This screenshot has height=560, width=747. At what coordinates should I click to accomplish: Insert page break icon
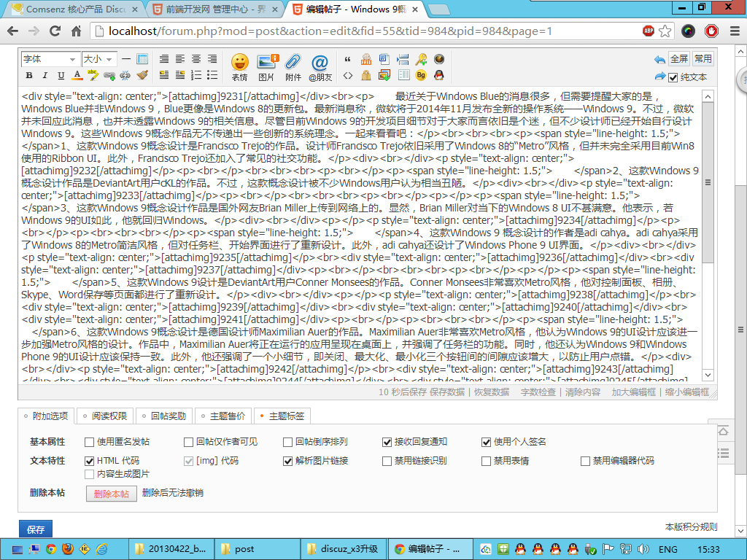[x=403, y=59]
